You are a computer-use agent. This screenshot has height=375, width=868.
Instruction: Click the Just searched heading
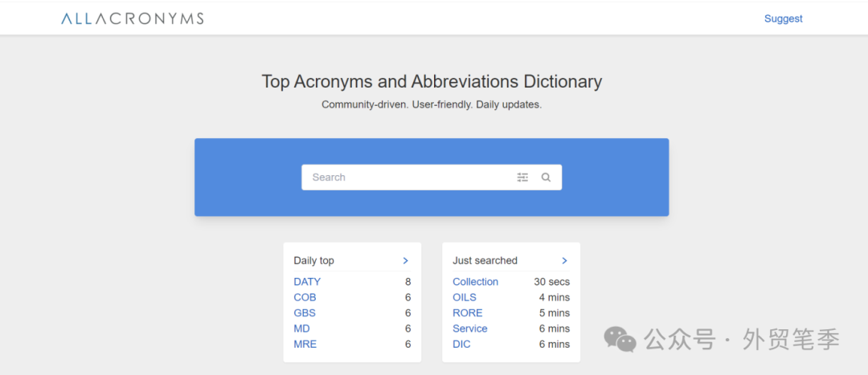click(x=485, y=260)
